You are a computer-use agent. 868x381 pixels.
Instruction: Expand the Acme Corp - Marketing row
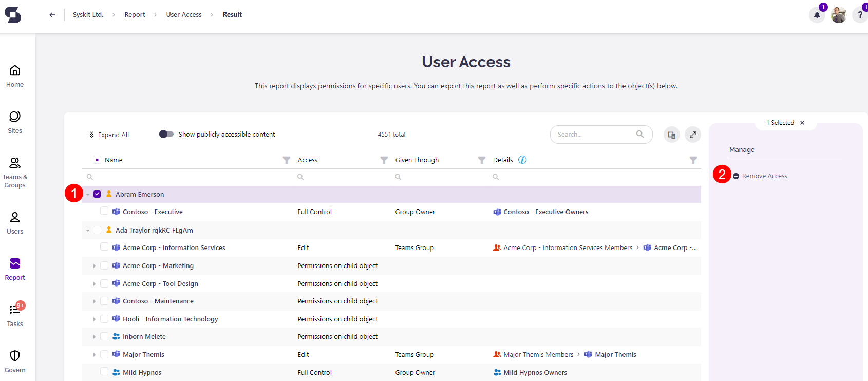95,266
